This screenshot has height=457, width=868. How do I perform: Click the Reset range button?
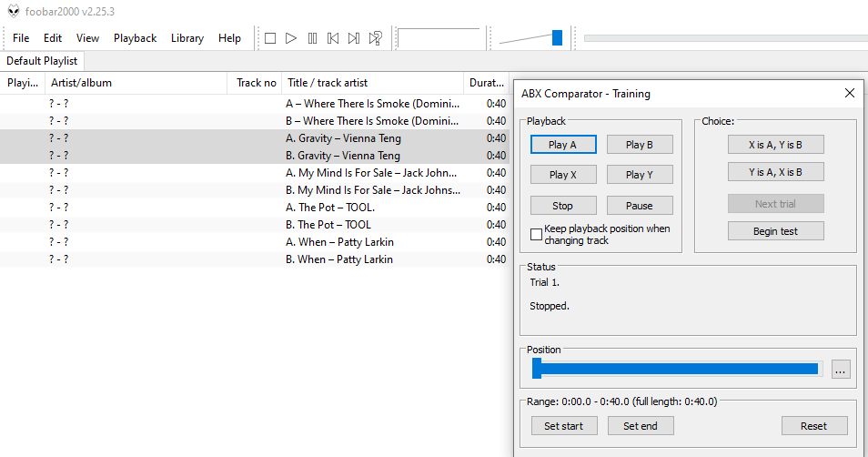(x=814, y=426)
